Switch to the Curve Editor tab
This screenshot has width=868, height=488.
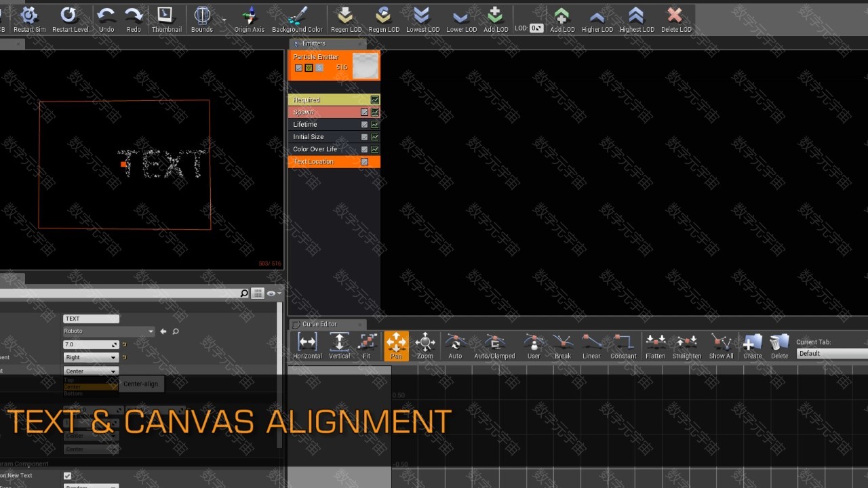coord(319,324)
